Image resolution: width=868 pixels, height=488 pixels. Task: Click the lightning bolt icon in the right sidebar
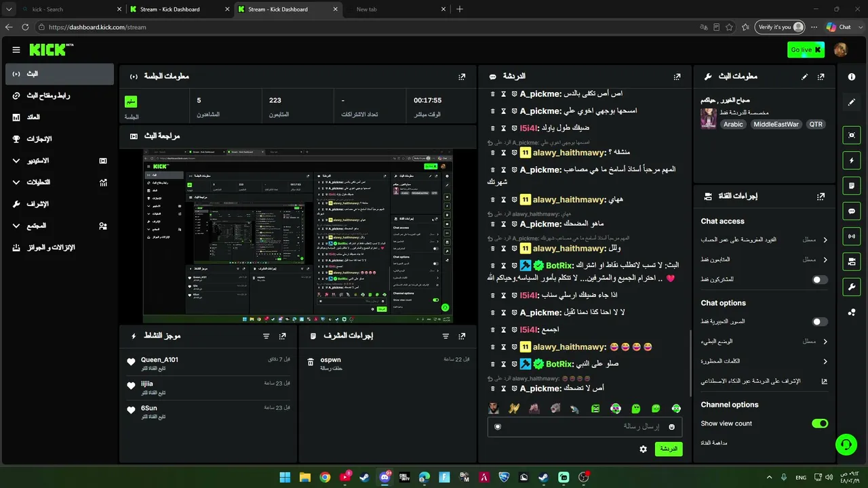852,161
